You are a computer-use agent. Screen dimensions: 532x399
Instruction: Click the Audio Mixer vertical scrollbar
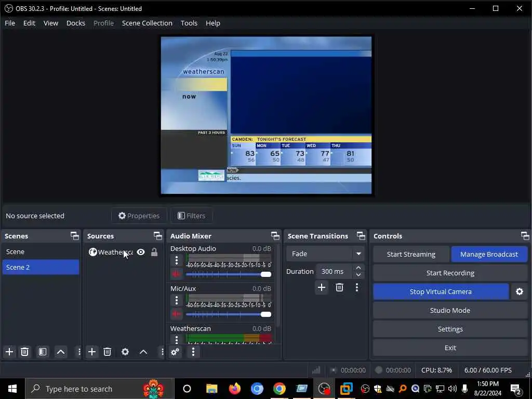[x=278, y=286]
